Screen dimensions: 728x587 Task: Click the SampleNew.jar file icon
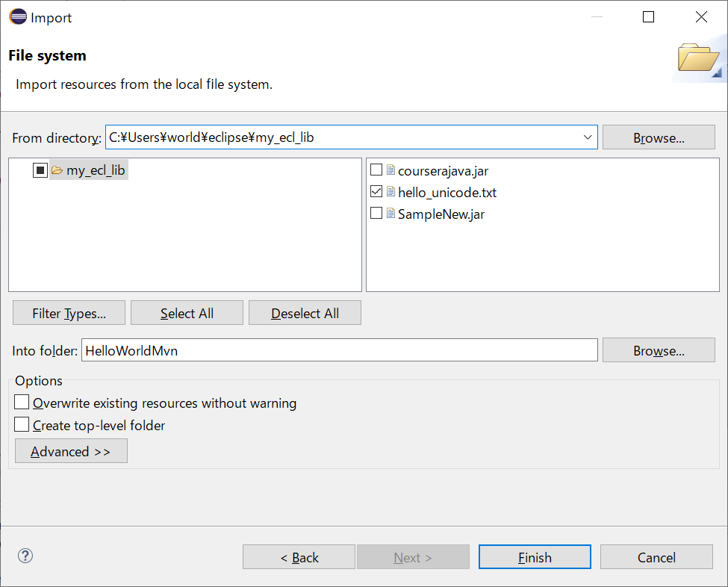pyautogui.click(x=391, y=213)
